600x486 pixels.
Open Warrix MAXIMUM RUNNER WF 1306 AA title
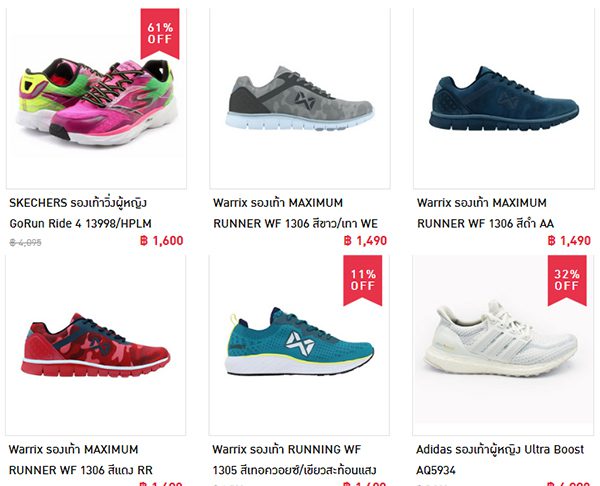tap(485, 213)
